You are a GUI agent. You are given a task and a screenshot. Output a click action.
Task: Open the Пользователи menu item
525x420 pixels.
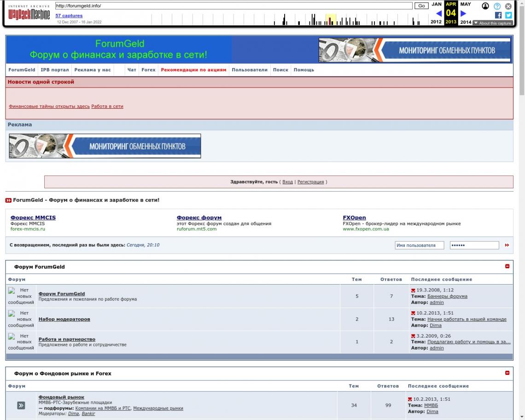pos(249,70)
